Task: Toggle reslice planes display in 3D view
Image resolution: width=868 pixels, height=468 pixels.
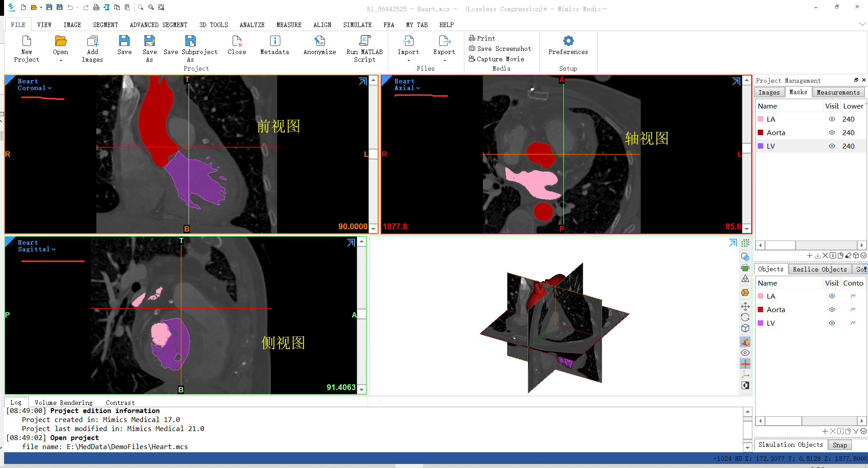Action: pyautogui.click(x=745, y=342)
